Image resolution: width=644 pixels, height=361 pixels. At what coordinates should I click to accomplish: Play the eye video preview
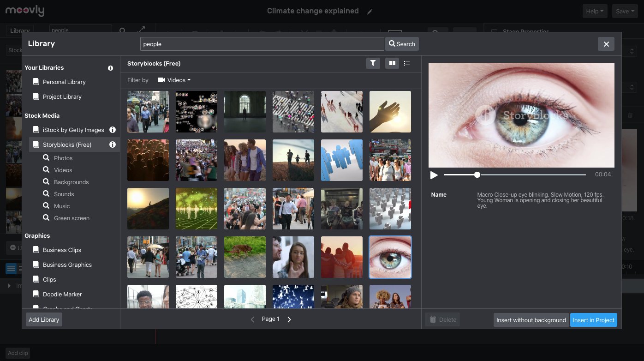434,175
